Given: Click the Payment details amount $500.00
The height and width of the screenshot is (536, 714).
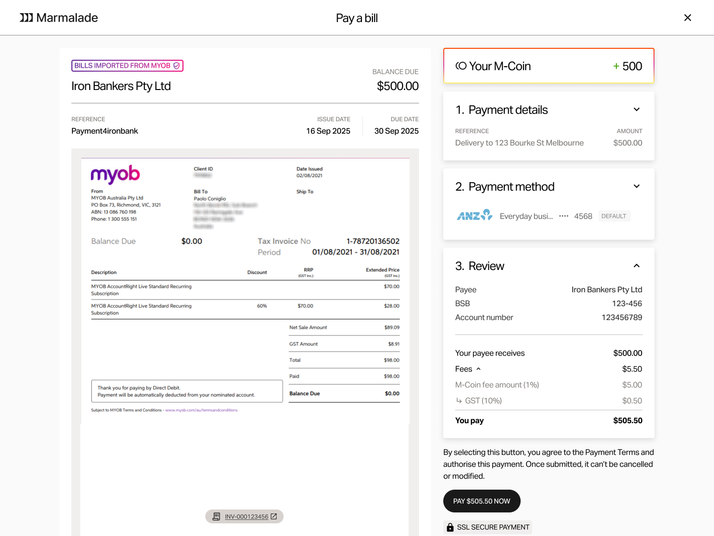Looking at the screenshot, I should pyautogui.click(x=627, y=143).
